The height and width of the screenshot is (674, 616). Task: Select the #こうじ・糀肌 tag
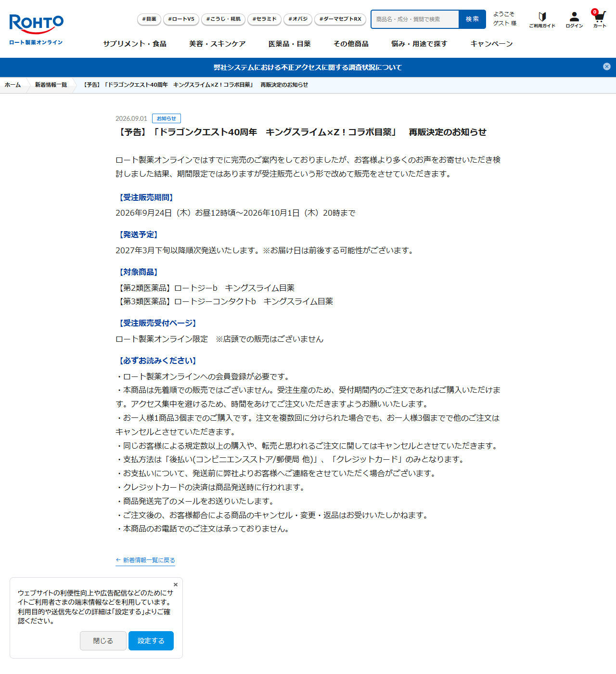click(x=223, y=19)
